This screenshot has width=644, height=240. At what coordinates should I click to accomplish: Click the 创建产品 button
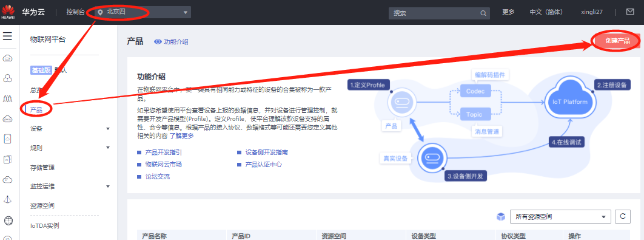coord(617,40)
